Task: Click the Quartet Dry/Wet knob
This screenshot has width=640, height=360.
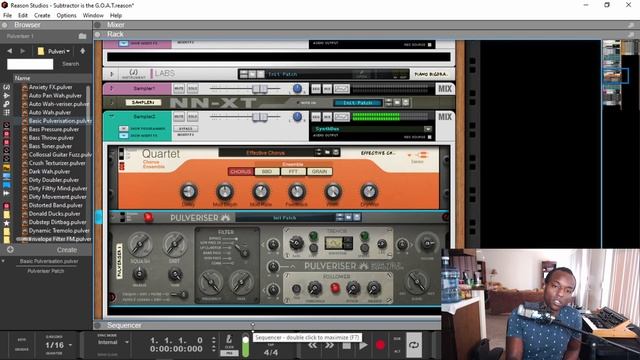Action: (x=369, y=191)
